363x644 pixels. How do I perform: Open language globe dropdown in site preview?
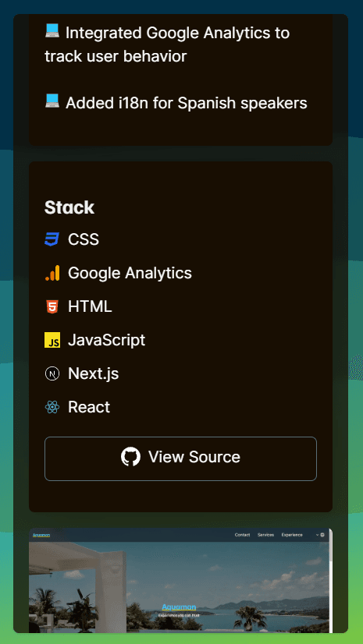pos(320,535)
